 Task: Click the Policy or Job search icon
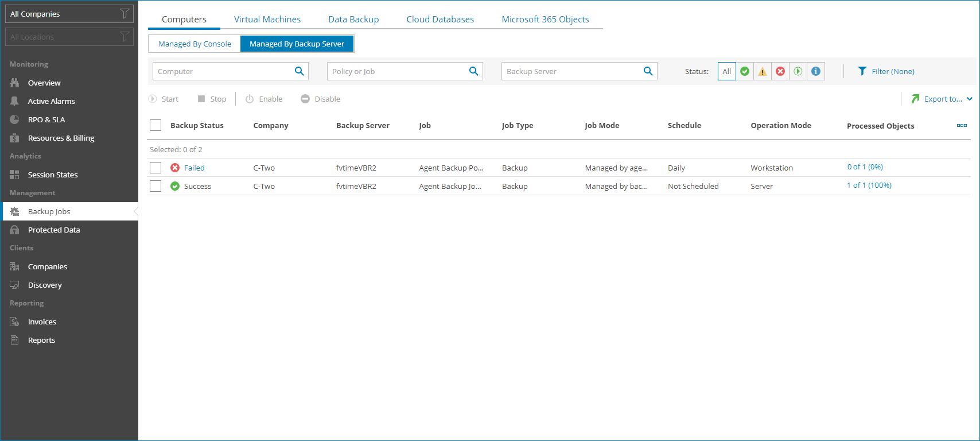473,71
